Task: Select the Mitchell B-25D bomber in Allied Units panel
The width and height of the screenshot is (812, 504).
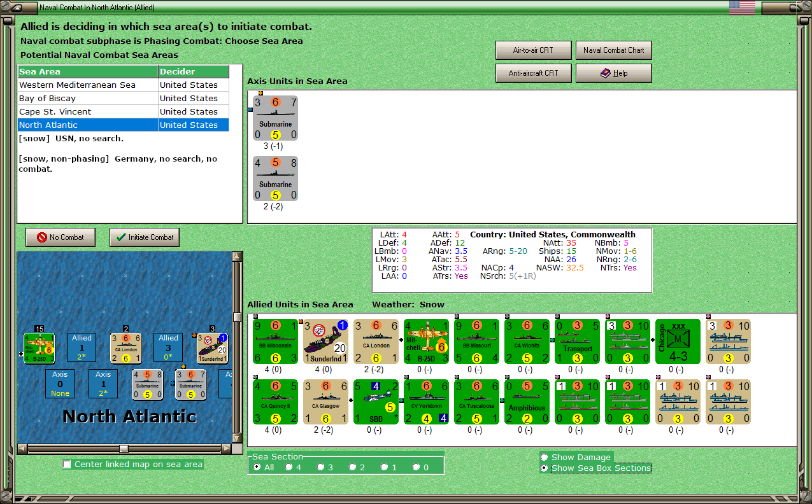Action: tap(426, 342)
